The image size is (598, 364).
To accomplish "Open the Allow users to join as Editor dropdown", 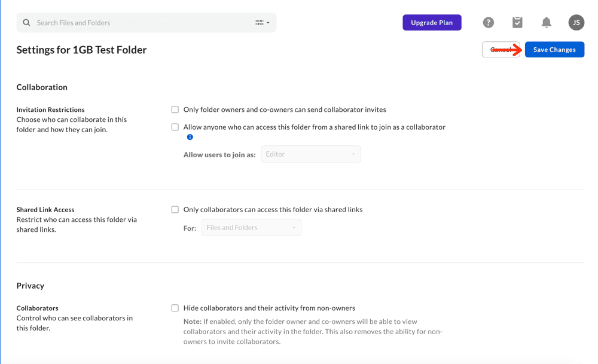I will point(311,154).
